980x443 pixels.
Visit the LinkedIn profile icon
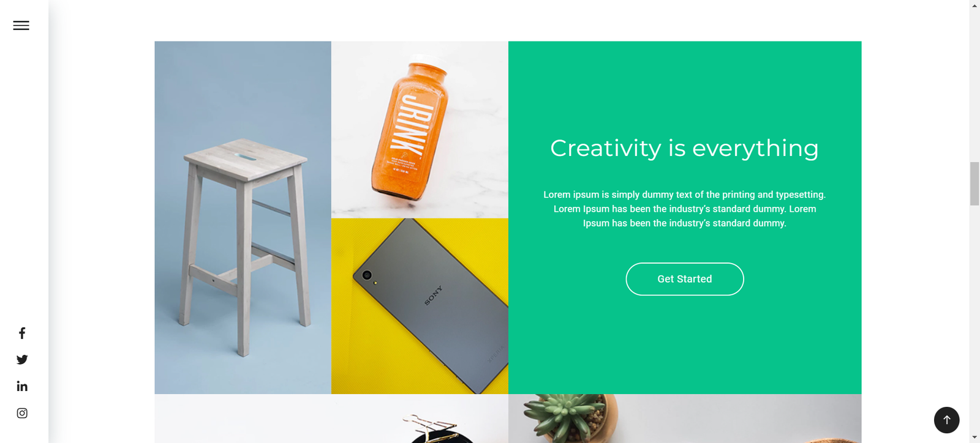22,386
